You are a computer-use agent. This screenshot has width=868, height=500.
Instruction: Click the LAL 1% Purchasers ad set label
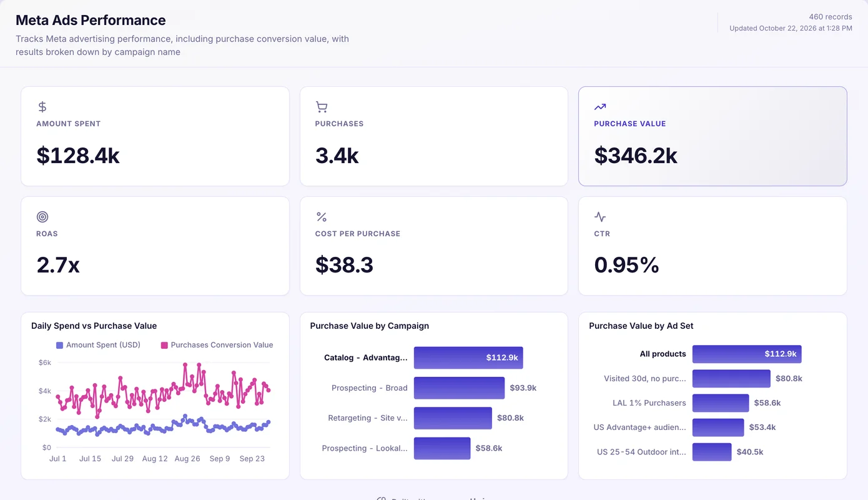coord(649,403)
